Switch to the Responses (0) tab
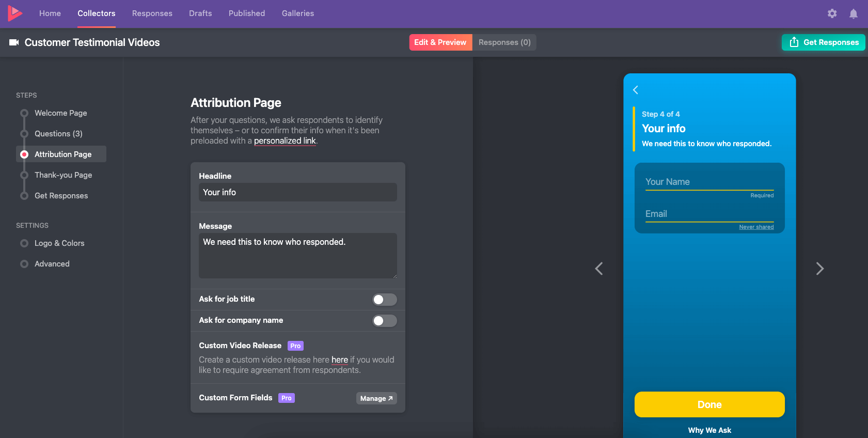Image resolution: width=868 pixels, height=438 pixels. pos(504,42)
